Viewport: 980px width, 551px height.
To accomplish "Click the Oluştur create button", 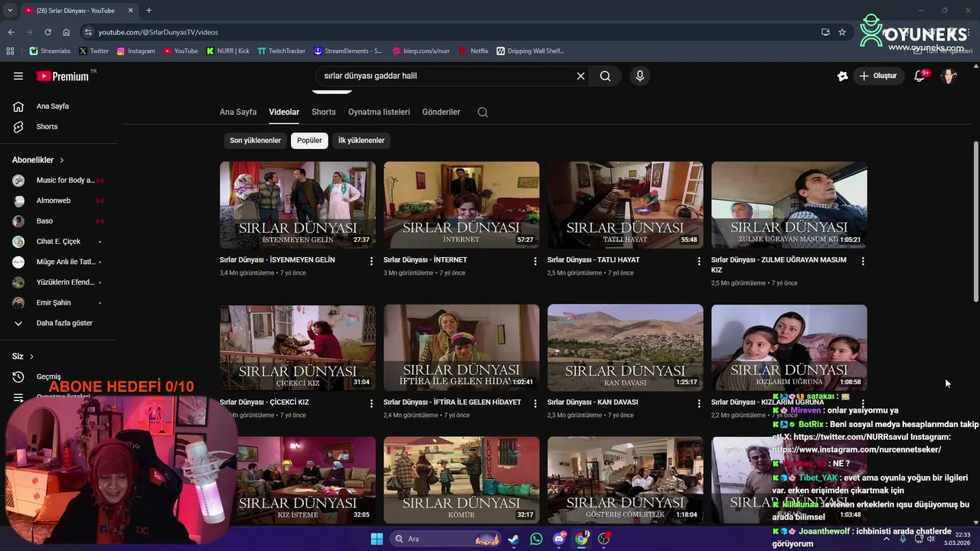I will (878, 76).
